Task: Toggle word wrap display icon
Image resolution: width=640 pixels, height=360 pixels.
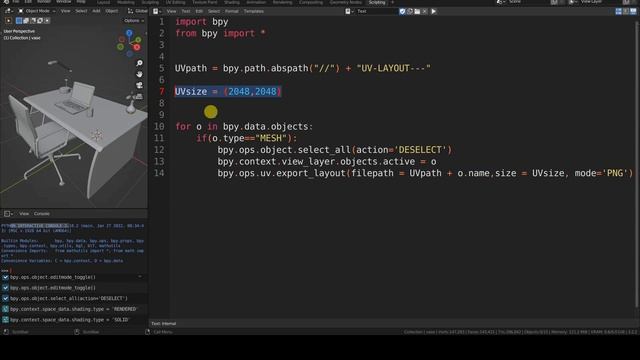Action: pos(626,11)
